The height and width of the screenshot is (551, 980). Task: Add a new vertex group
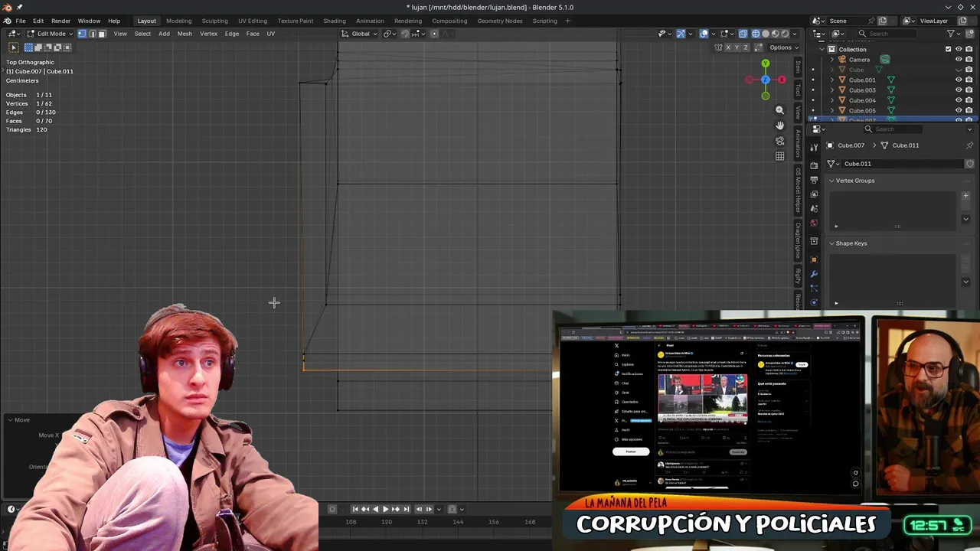(x=965, y=196)
